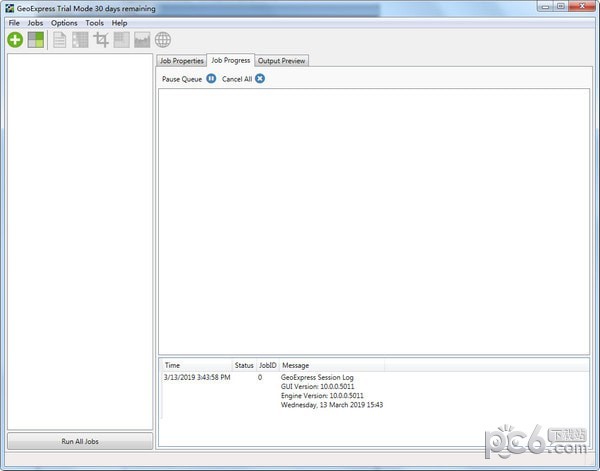The height and width of the screenshot is (471, 600).
Task: Select the Crop tool icon
Action: 101,40
